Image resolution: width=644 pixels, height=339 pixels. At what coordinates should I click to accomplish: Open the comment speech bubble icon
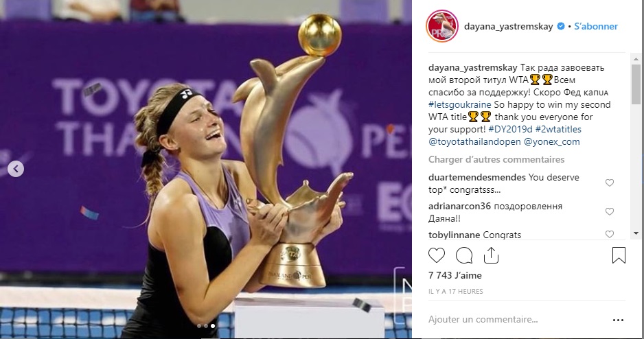pyautogui.click(x=464, y=255)
